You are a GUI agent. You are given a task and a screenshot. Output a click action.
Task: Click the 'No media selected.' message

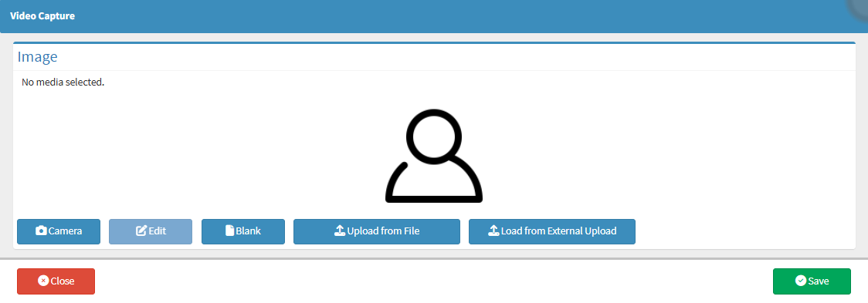tap(63, 82)
